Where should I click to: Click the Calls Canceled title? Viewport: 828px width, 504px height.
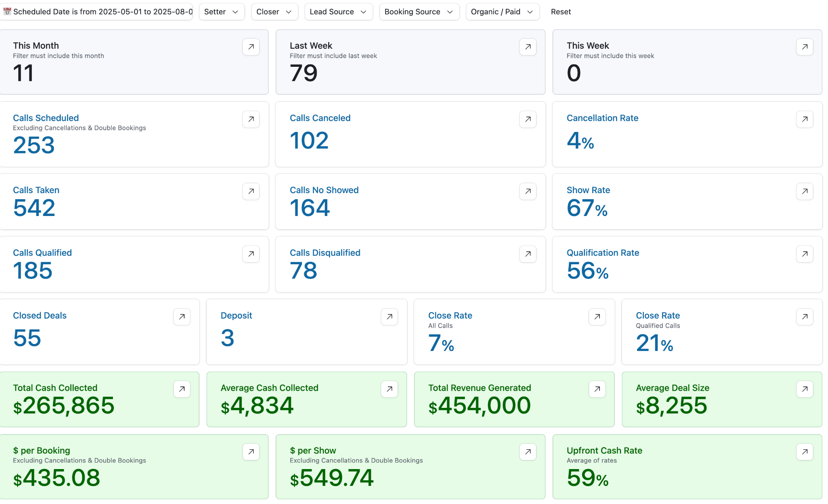coord(320,118)
